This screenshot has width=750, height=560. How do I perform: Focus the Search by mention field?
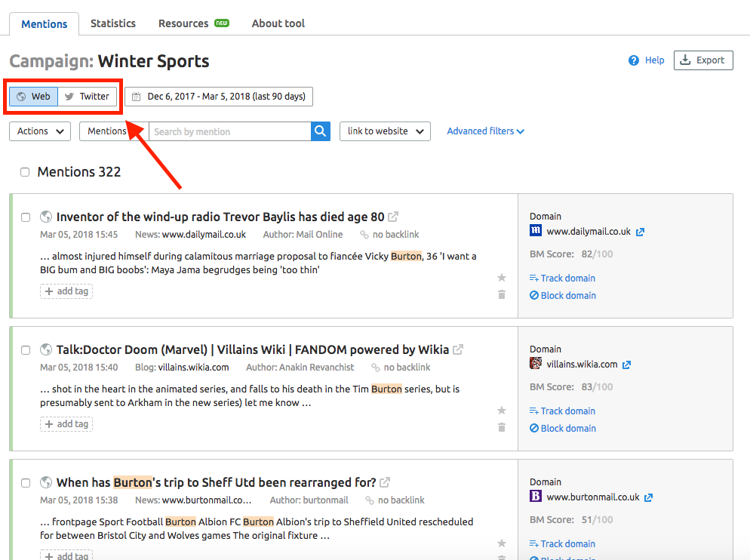(x=230, y=131)
